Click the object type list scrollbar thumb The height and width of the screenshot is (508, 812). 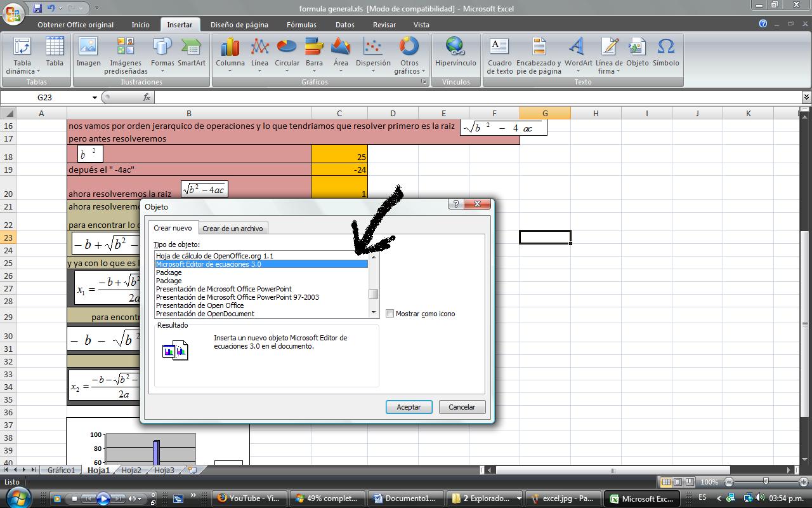tap(373, 294)
